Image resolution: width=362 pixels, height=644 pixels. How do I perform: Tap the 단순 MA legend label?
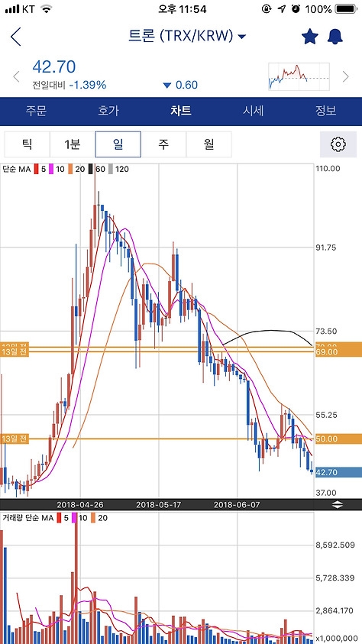(x=16, y=169)
